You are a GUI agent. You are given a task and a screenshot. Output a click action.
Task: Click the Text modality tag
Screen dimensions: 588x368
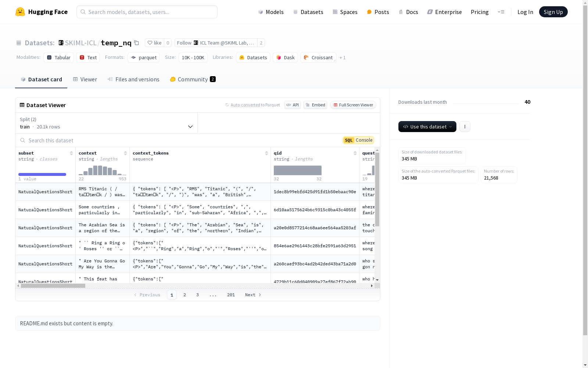(x=88, y=57)
